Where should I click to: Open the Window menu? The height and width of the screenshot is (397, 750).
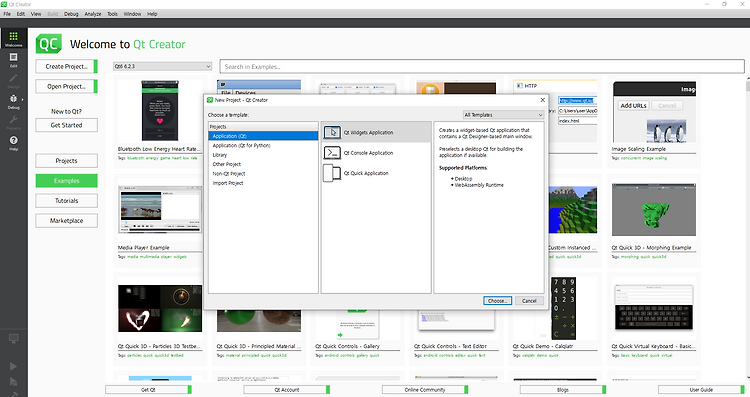point(132,14)
